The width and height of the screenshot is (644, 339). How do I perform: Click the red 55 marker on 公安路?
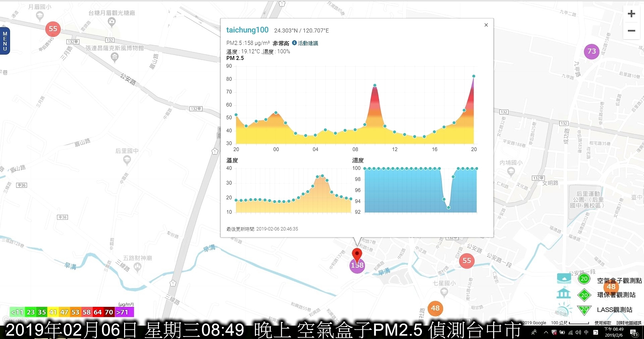click(467, 261)
